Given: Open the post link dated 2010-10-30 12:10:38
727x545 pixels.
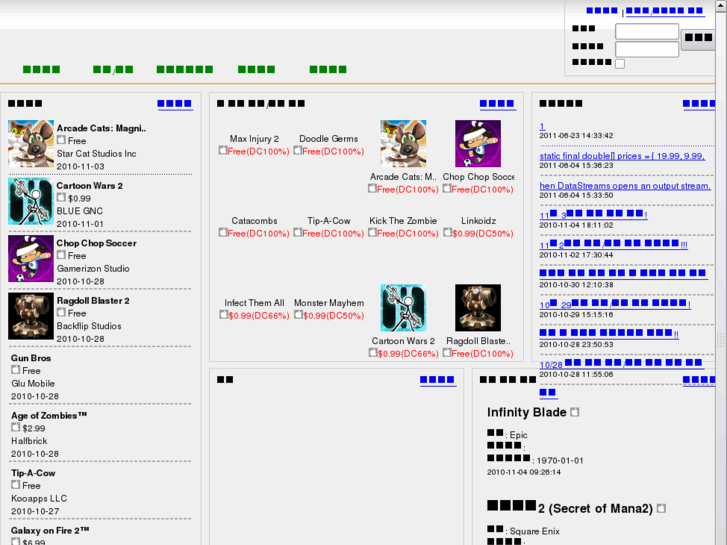Looking at the screenshot, I should [x=623, y=273].
